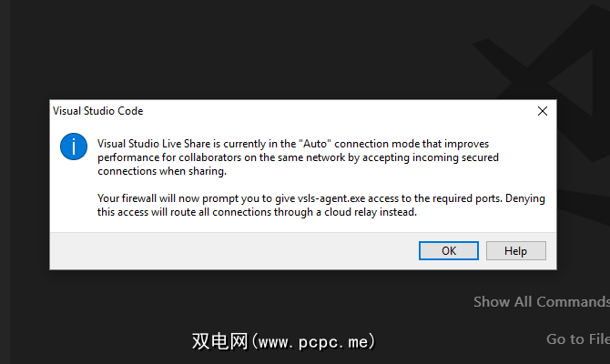The width and height of the screenshot is (610, 364).
Task: Click the OK button
Action: [x=449, y=250]
